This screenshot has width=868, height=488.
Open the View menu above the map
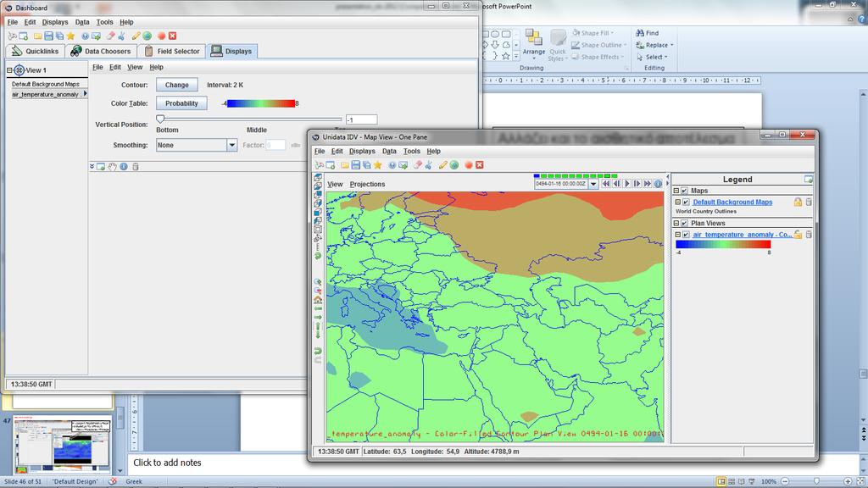[335, 184]
